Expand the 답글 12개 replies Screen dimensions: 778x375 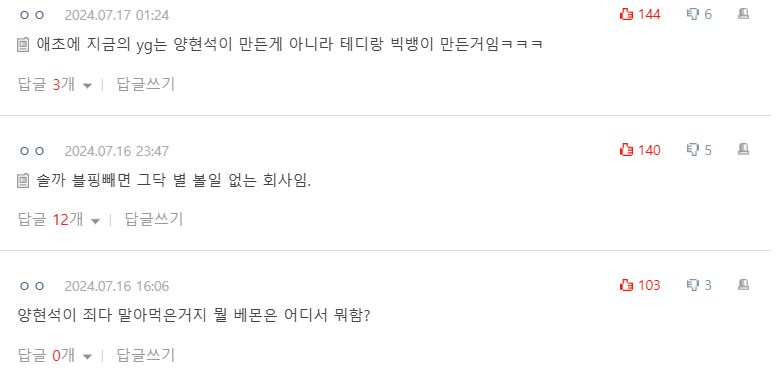click(59, 219)
